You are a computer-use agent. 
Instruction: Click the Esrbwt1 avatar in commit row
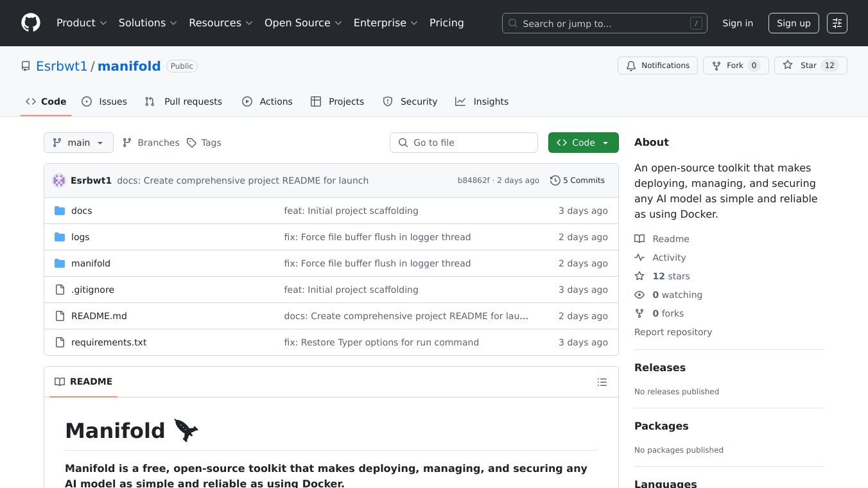point(59,180)
